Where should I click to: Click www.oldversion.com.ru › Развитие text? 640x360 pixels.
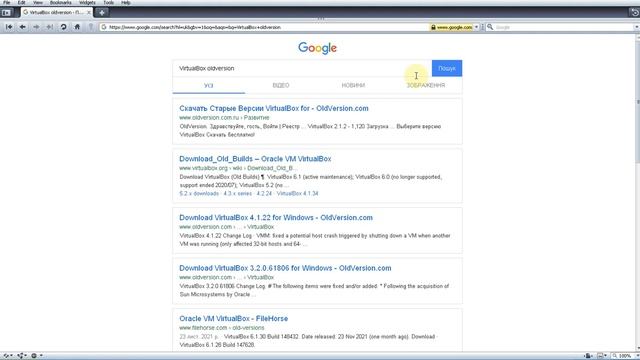(x=224, y=118)
